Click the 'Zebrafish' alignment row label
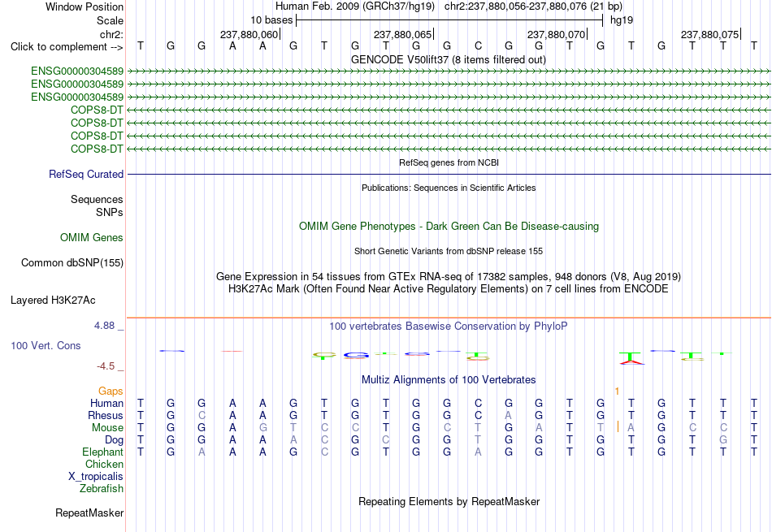The image size is (772, 532). pyautogui.click(x=102, y=489)
